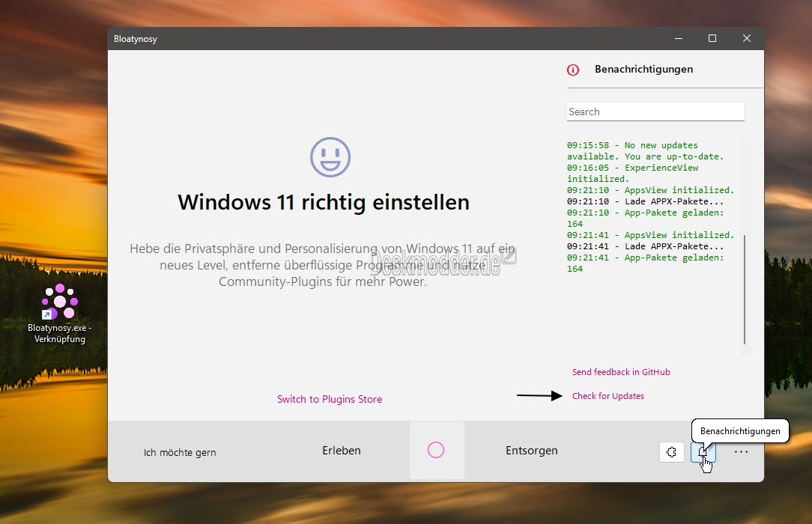Click the Switch to Plugins Store link
Viewport: 812px width, 524px height.
330,399
